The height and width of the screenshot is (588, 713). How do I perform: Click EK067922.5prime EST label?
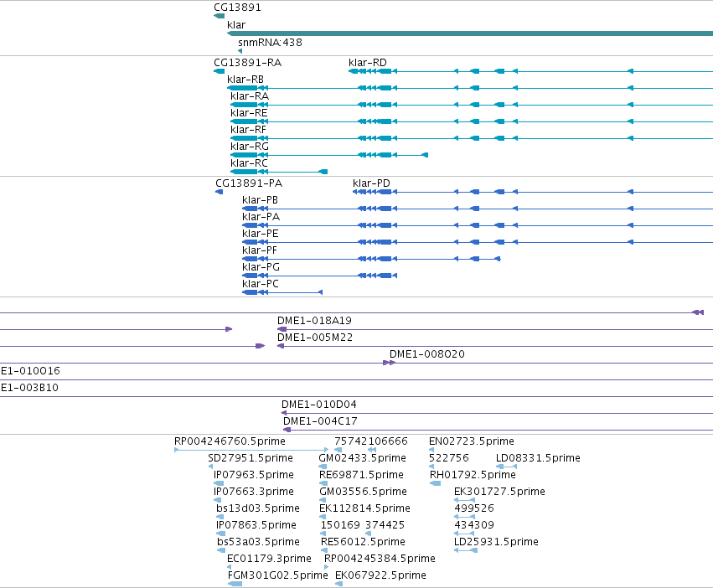point(380,575)
